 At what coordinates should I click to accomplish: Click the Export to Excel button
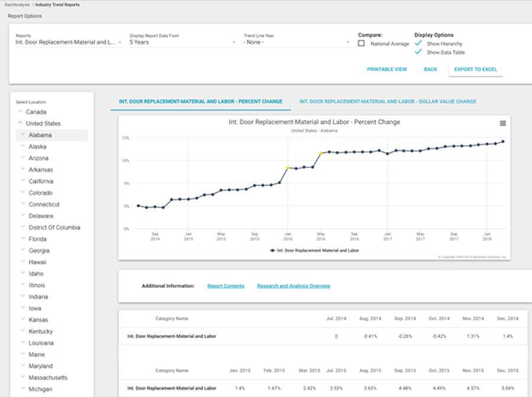tap(475, 69)
